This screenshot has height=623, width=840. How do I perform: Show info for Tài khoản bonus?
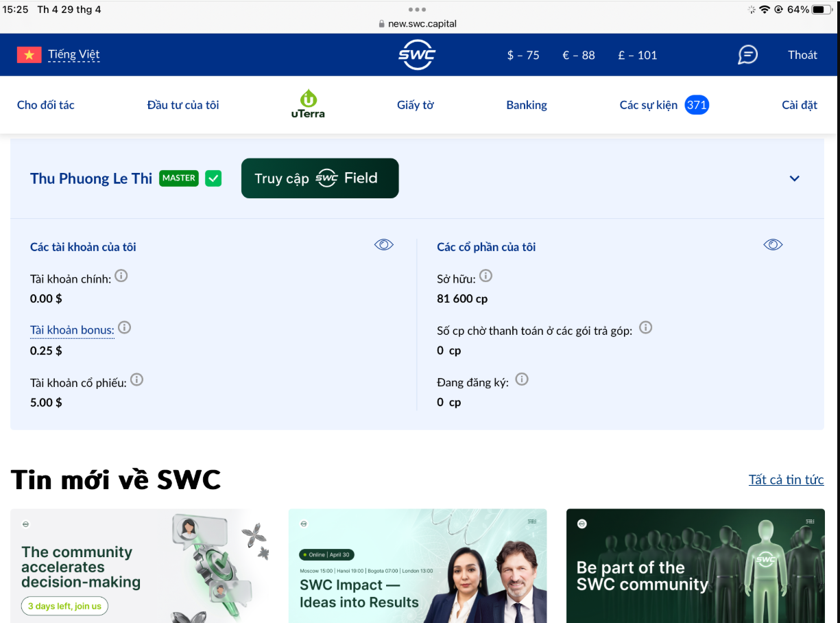coord(124,328)
